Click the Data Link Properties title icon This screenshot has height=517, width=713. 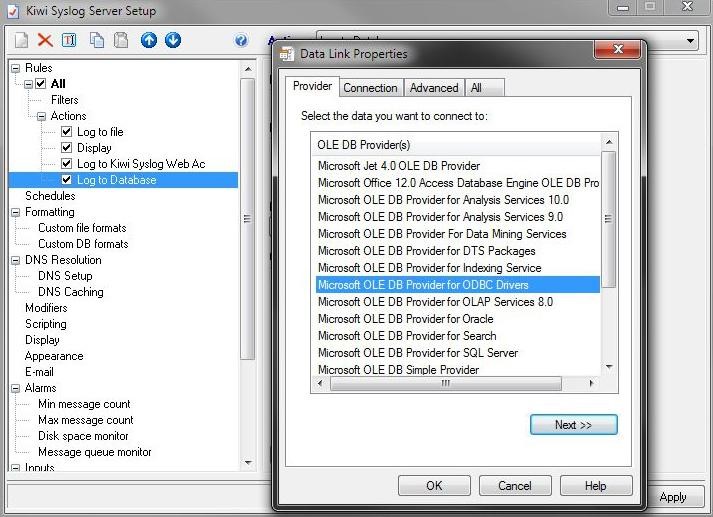point(286,54)
